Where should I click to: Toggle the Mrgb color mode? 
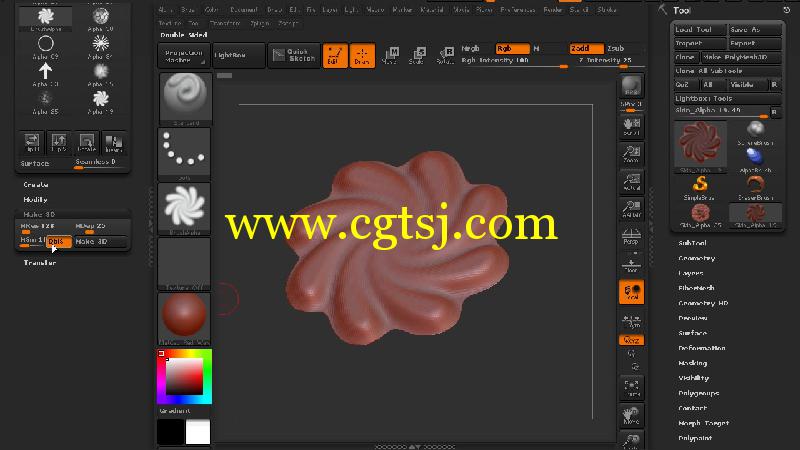click(471, 48)
